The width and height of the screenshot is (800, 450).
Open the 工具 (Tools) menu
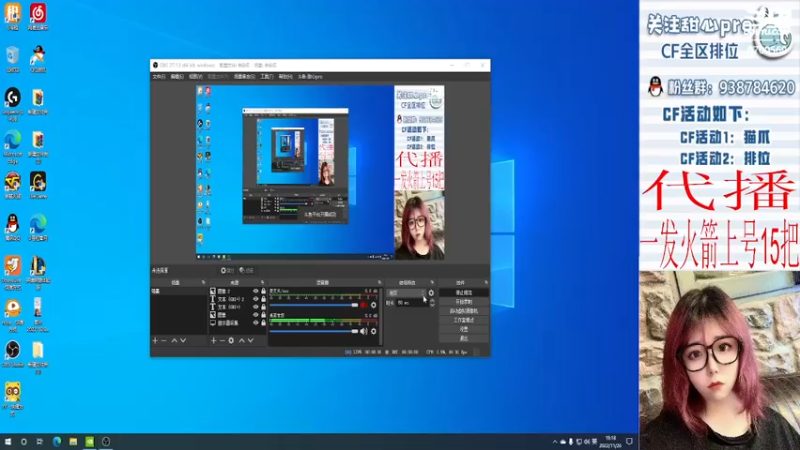pos(267,77)
